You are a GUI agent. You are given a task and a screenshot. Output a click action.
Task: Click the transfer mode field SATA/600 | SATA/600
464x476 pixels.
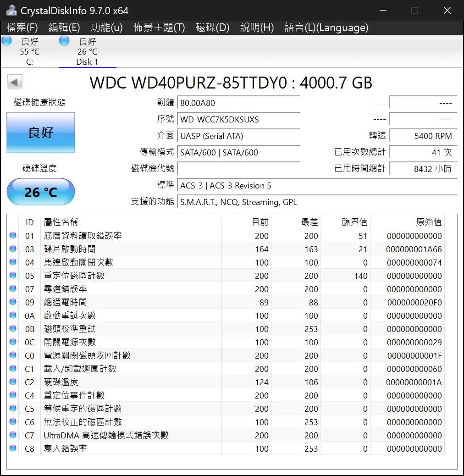click(x=238, y=152)
